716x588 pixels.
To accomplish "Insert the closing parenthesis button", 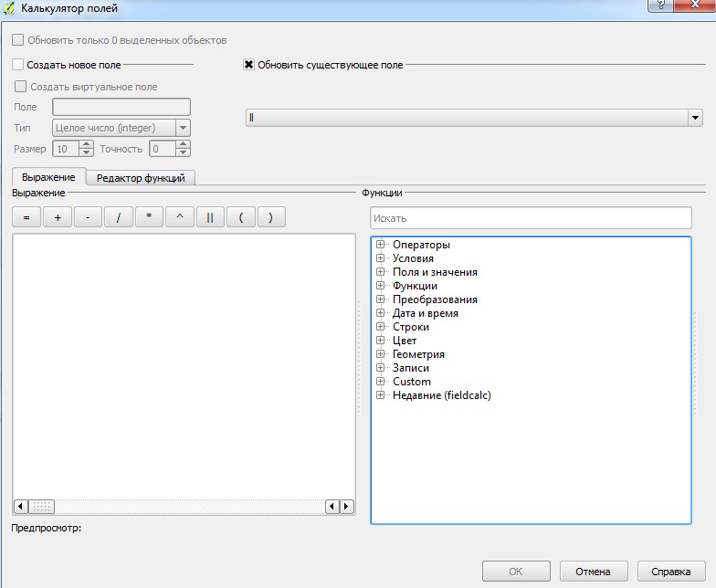I will (x=271, y=217).
